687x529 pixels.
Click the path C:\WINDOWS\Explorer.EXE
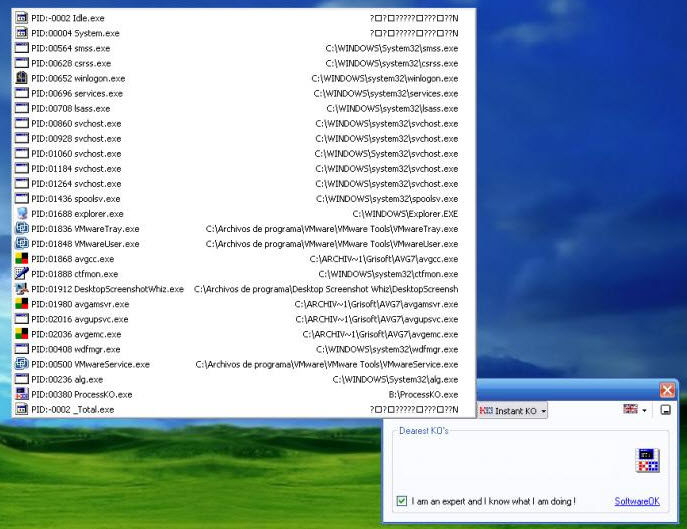tap(405, 214)
